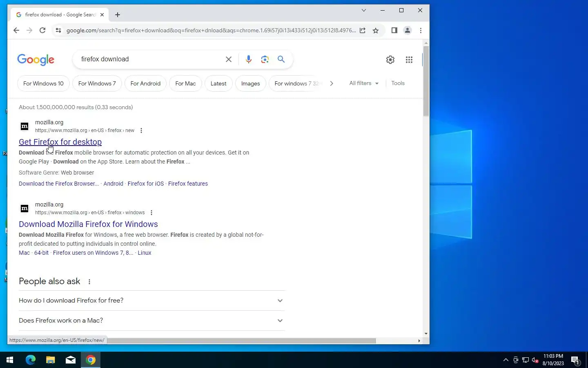Image resolution: width=588 pixels, height=368 pixels.
Task: Launch Microsoft Edge from taskbar
Action: click(31, 360)
